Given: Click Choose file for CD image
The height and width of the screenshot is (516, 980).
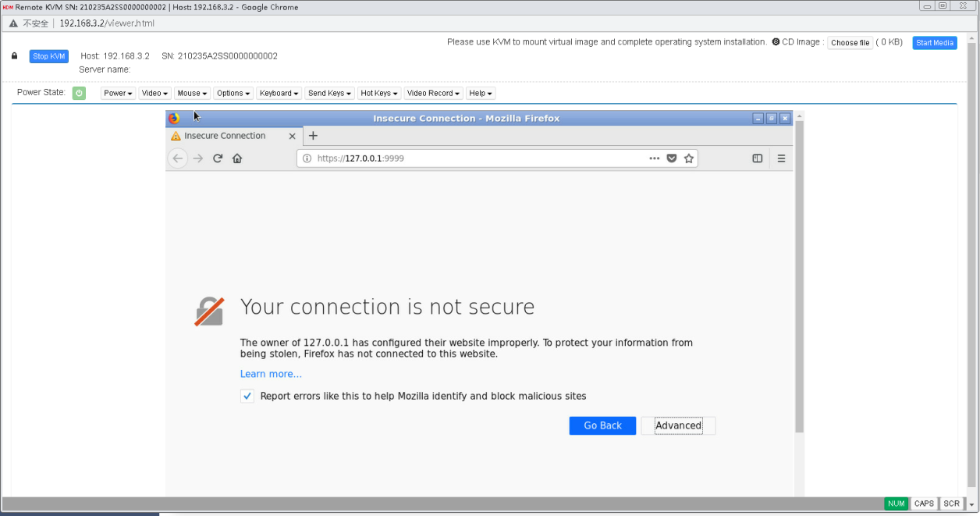Looking at the screenshot, I should (x=850, y=43).
